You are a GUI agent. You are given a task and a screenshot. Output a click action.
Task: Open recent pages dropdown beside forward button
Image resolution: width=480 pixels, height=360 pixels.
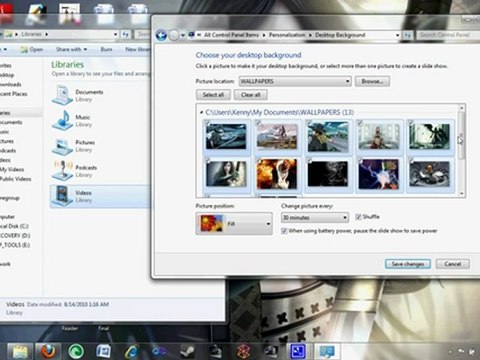tap(183, 35)
